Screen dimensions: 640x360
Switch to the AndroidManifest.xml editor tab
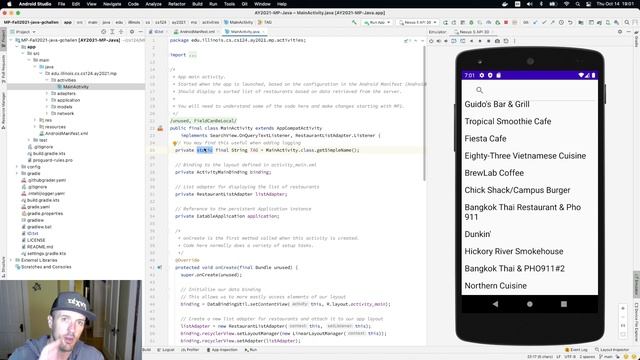point(197,31)
